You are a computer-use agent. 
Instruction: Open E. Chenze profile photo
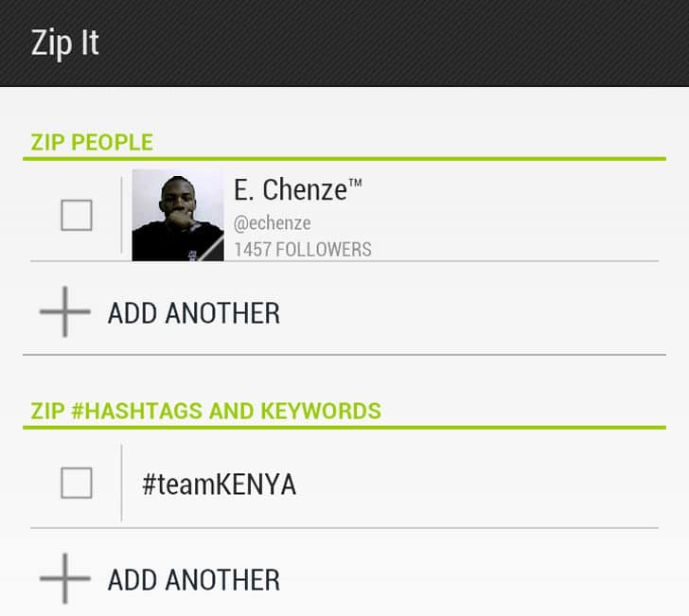click(178, 216)
